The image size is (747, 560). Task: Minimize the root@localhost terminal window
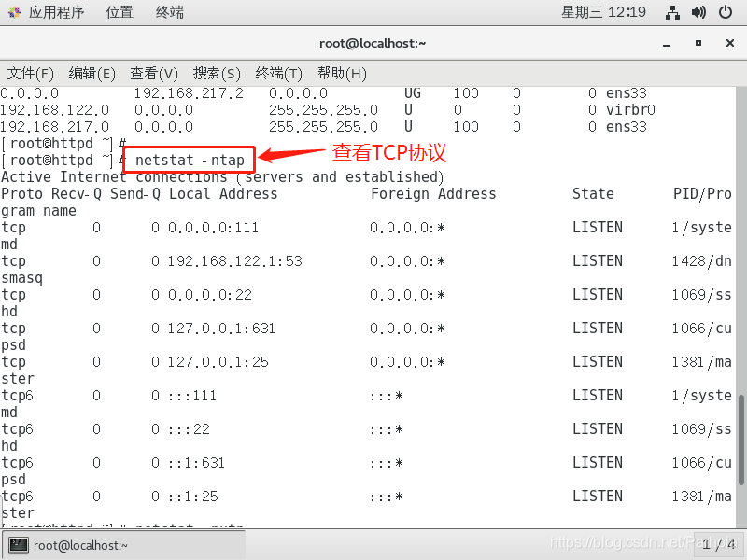click(667, 44)
